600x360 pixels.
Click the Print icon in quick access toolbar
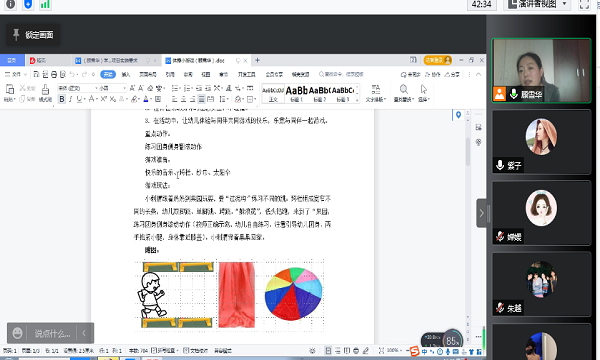[54, 74]
